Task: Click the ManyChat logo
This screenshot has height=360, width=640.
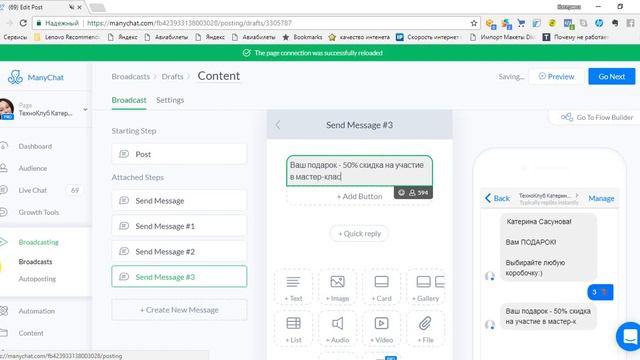Action: pyautogui.click(x=36, y=77)
